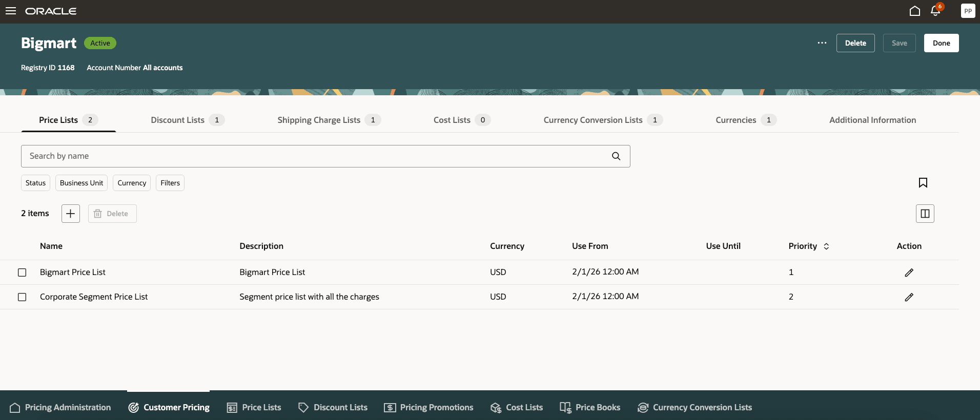Click the search magnifier icon

pos(616,156)
